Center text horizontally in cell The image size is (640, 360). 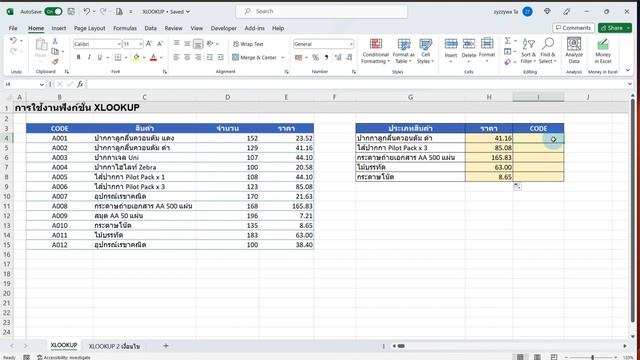pos(187,58)
